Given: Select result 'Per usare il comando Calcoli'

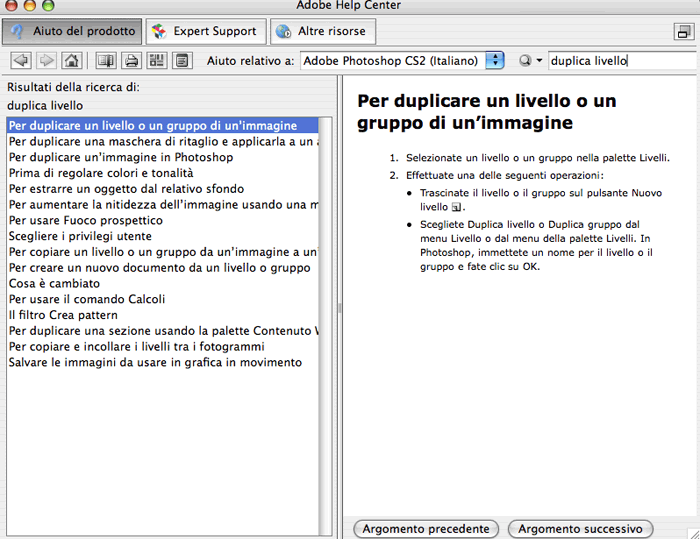Looking at the screenshot, I should (163, 299).
